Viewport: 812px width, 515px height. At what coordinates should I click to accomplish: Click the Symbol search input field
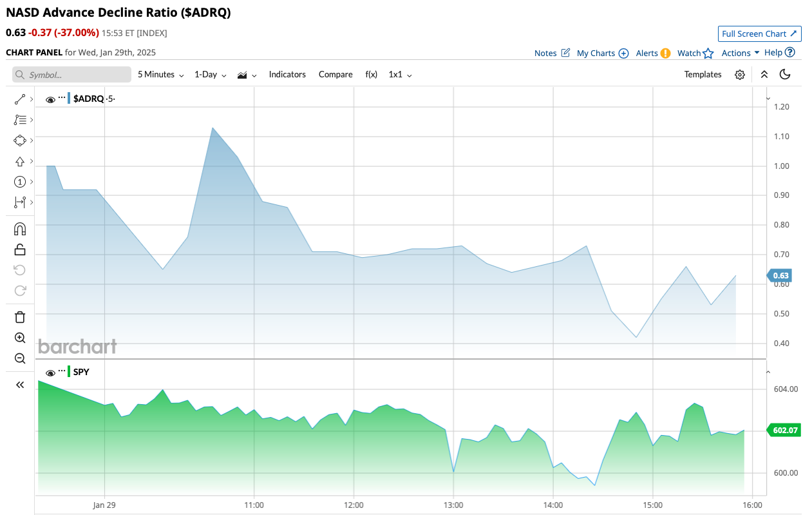pyautogui.click(x=71, y=75)
